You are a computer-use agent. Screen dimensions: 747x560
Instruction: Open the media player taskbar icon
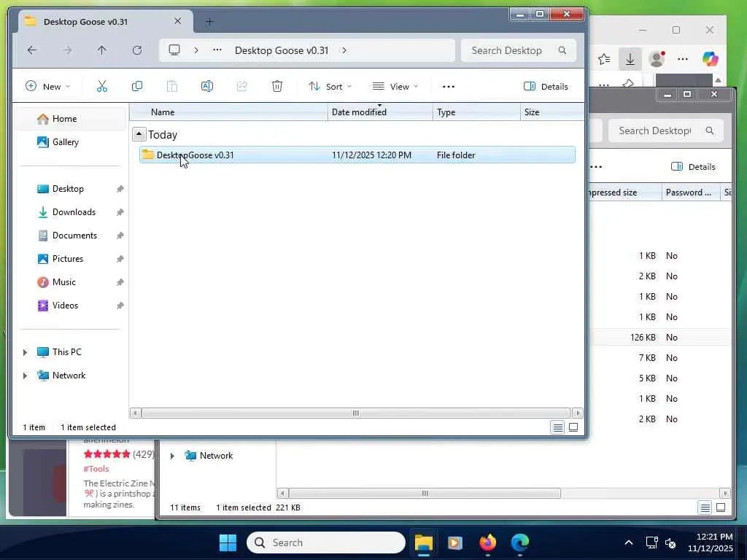pyautogui.click(x=455, y=542)
